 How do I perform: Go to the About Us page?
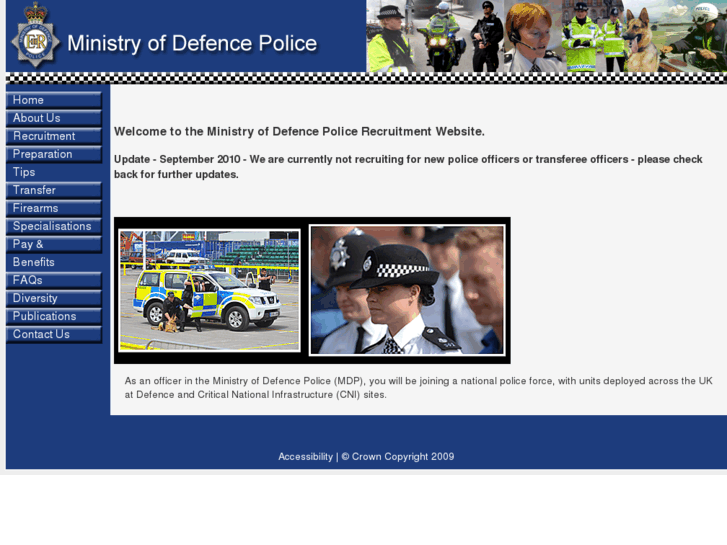pyautogui.click(x=54, y=118)
